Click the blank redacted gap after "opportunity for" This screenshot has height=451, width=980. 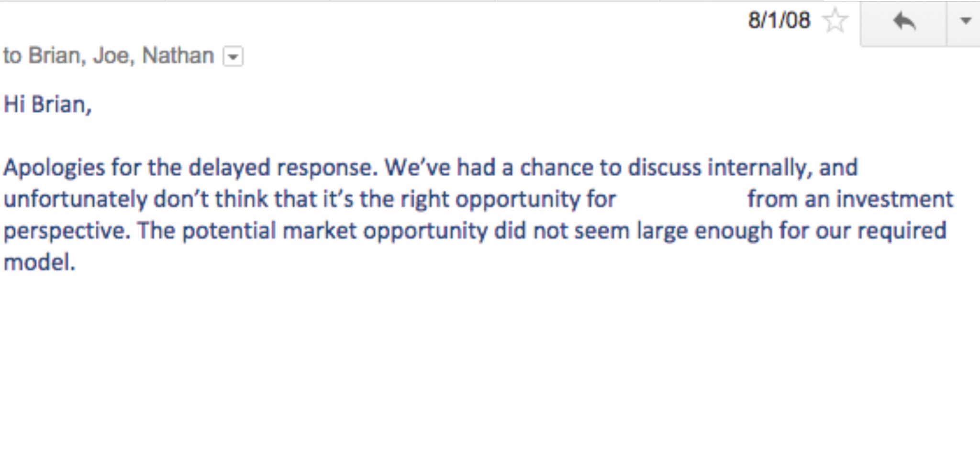(681, 199)
